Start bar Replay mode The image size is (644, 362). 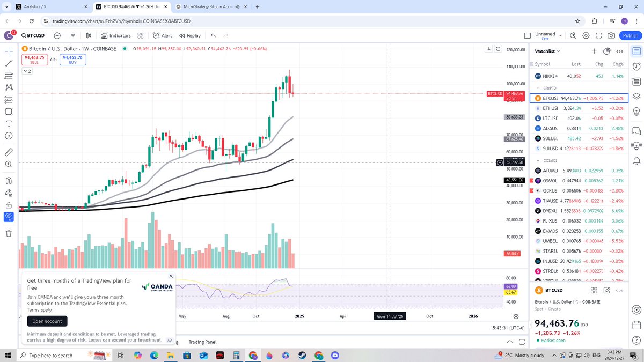pyautogui.click(x=190, y=35)
